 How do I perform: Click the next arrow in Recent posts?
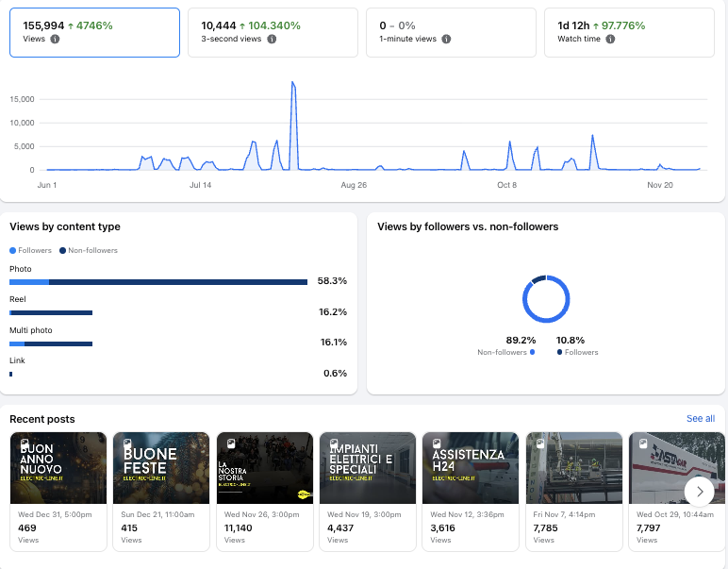coord(699,492)
